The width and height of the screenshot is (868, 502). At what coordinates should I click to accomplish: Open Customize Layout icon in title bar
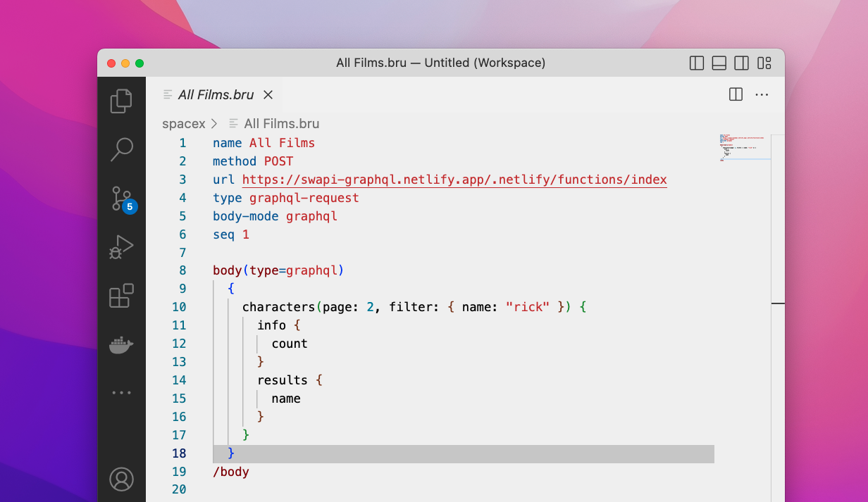pos(764,63)
